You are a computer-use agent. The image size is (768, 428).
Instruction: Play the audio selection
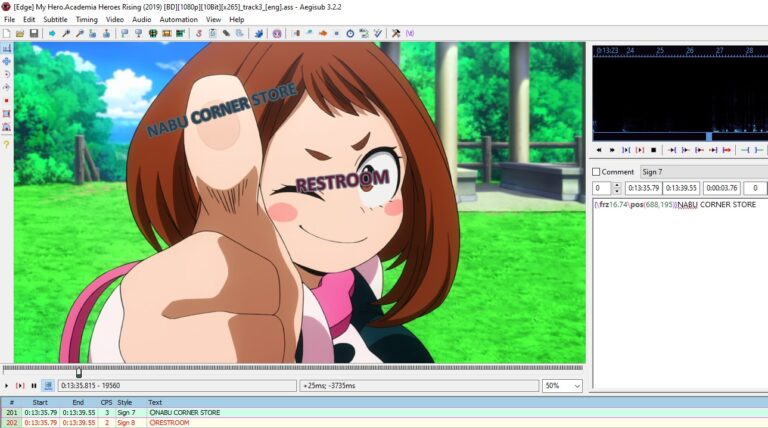(625, 150)
